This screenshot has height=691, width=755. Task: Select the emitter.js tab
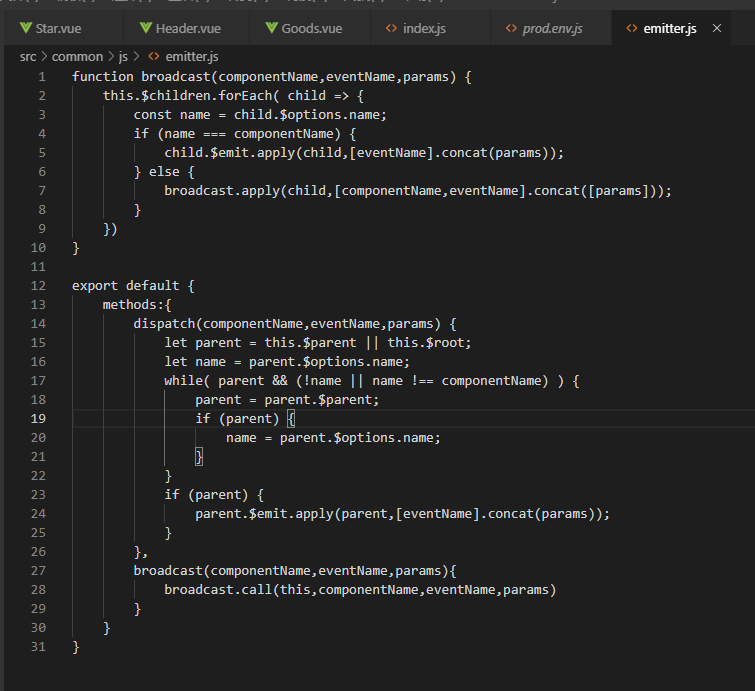pos(669,28)
